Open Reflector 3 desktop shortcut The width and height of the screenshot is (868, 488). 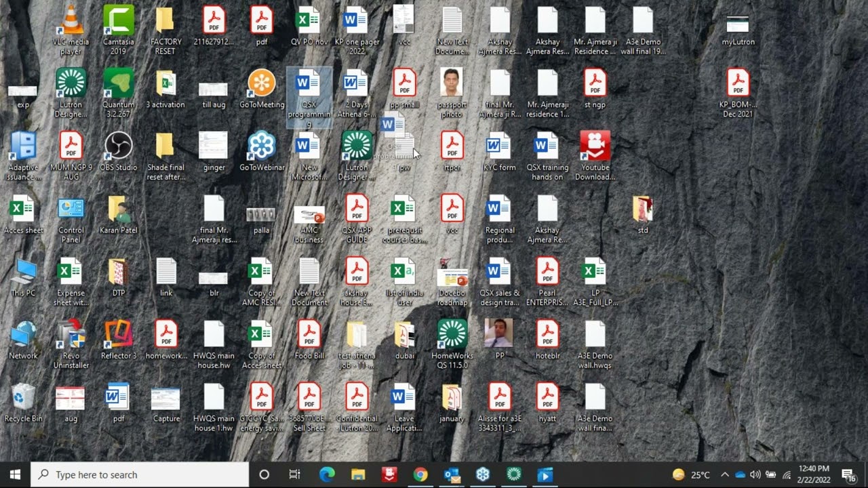[x=119, y=340]
